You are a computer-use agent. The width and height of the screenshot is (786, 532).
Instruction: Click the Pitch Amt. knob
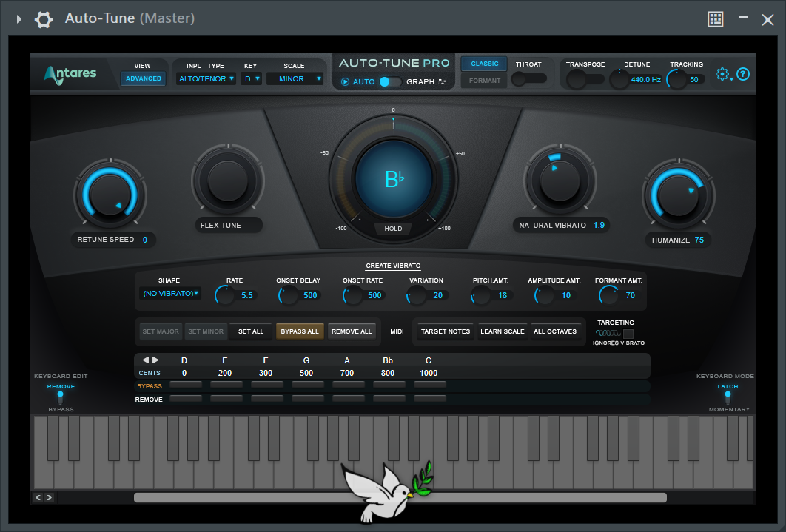481,295
